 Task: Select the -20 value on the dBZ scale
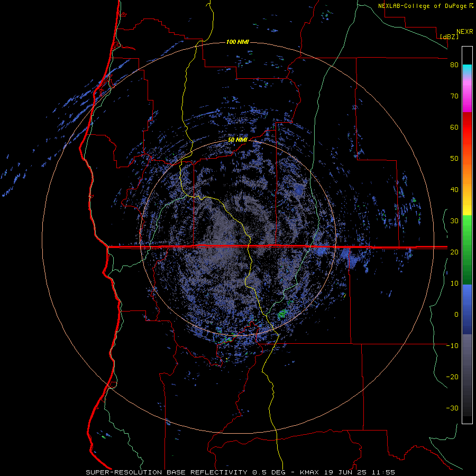452,377
